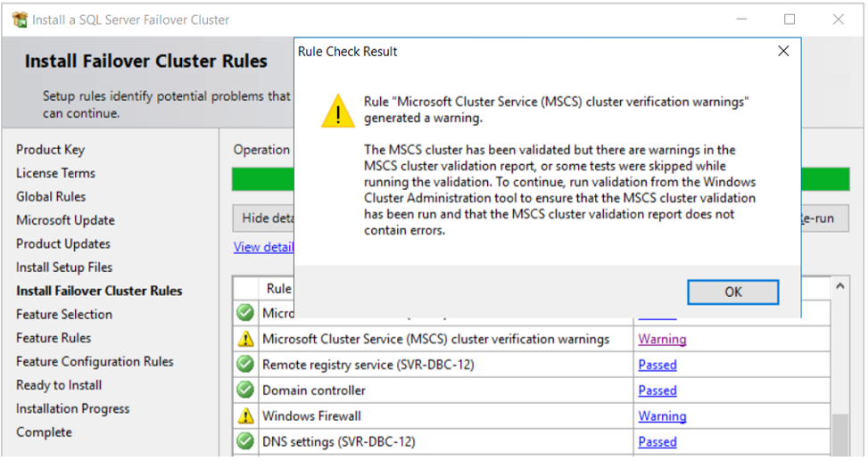
Task: Select the License Terms step
Action: 55,173
